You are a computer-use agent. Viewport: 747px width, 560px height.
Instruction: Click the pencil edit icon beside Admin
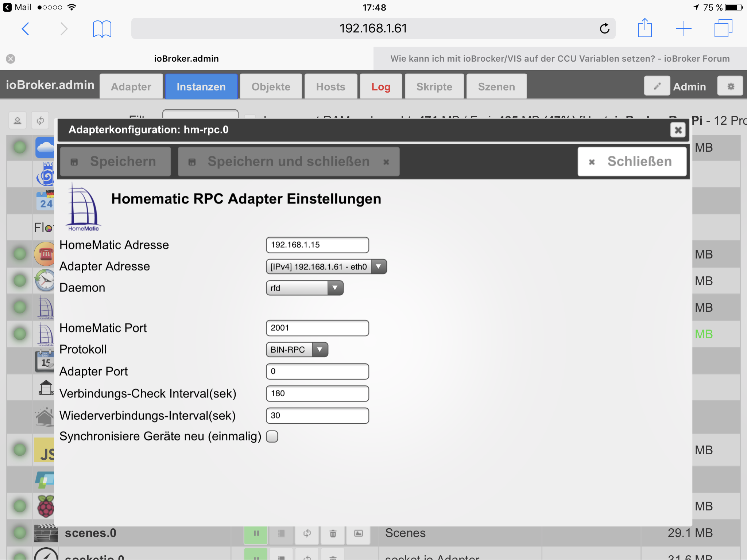[x=657, y=86]
